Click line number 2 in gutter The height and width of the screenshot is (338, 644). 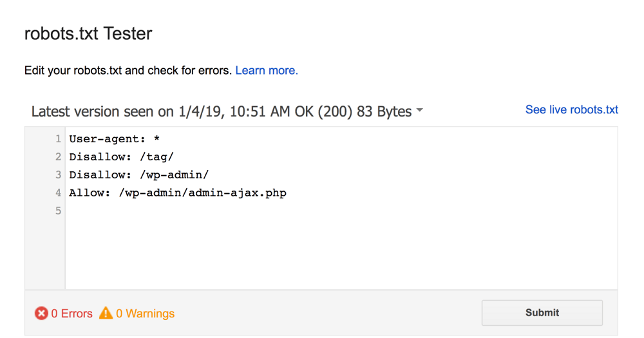click(59, 157)
